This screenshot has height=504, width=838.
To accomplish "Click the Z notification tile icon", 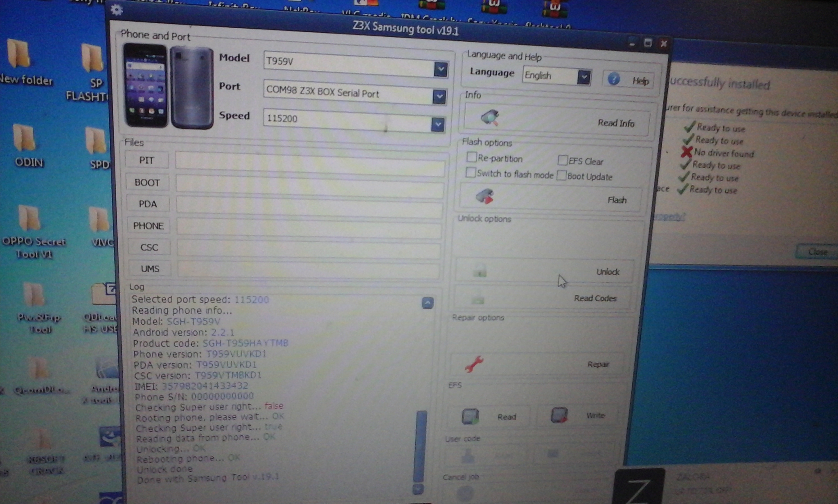I will [x=638, y=487].
